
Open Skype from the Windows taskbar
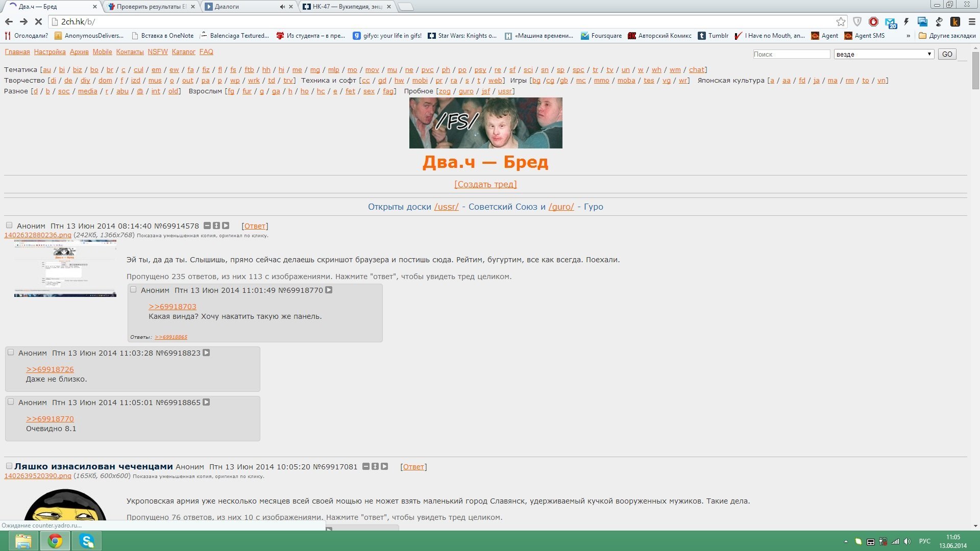point(87,541)
